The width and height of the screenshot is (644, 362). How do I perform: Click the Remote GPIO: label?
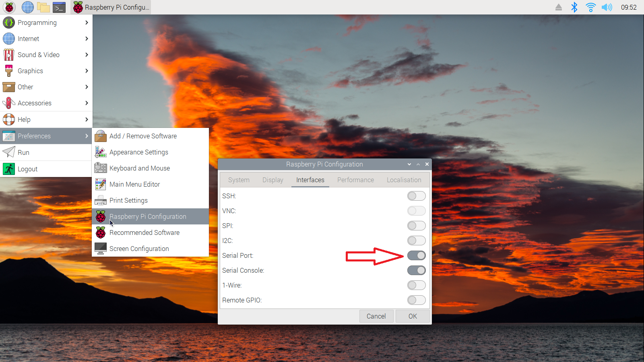pos(242,300)
